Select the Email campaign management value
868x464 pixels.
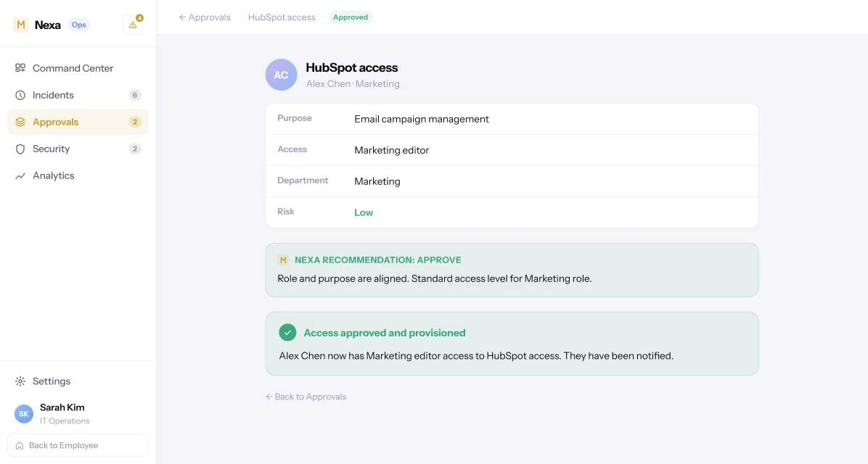[x=421, y=119]
